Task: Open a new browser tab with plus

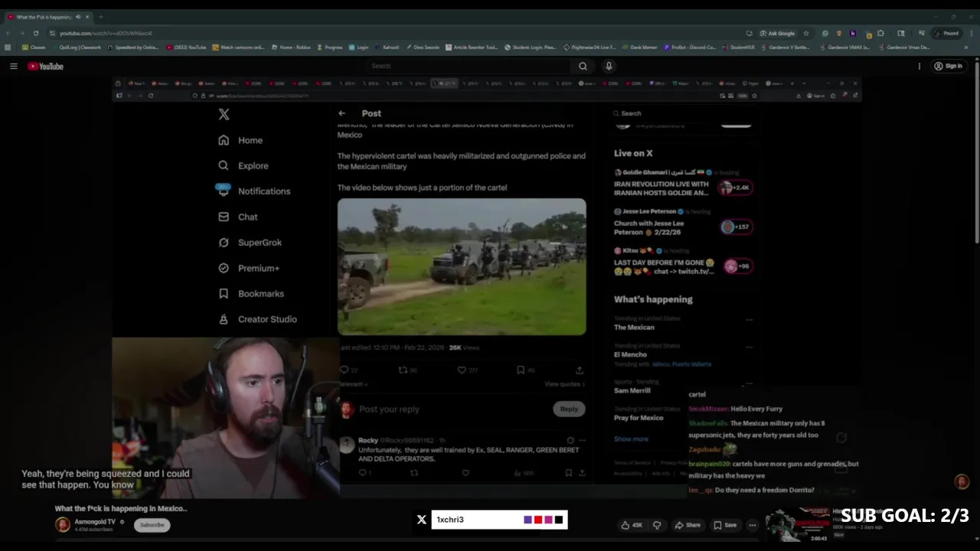Action: pyautogui.click(x=100, y=17)
